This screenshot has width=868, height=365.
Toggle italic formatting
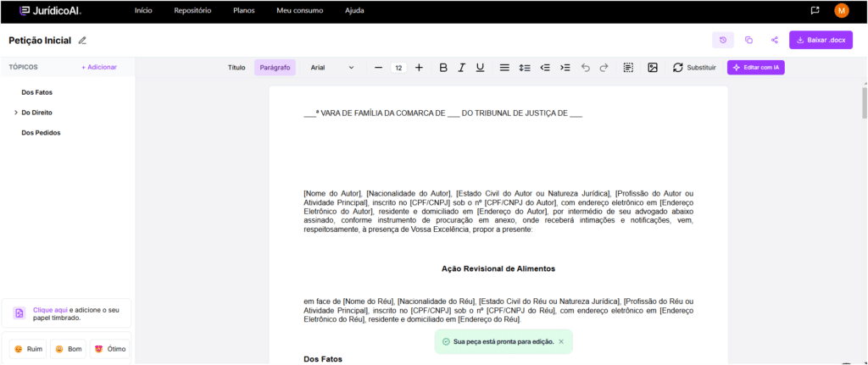coord(462,68)
